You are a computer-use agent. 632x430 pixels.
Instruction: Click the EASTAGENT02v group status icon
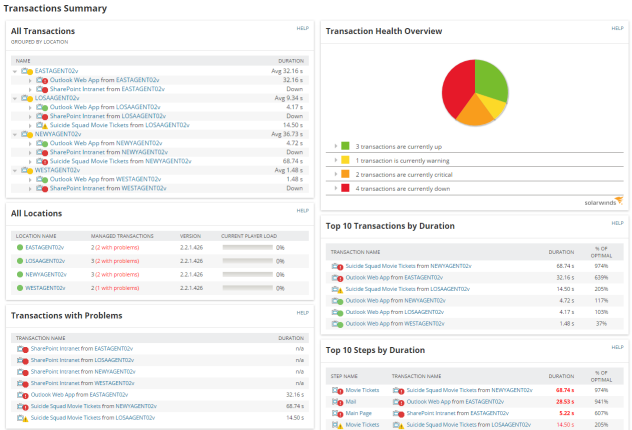[x=27, y=71]
